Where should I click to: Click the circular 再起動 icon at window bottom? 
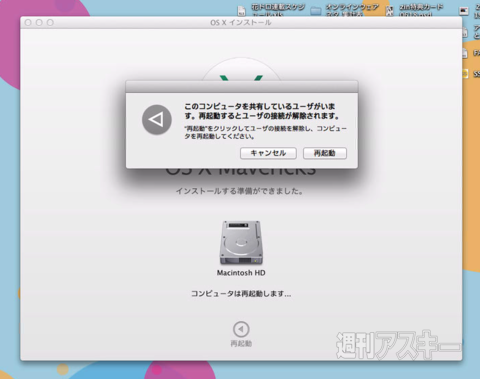241,329
